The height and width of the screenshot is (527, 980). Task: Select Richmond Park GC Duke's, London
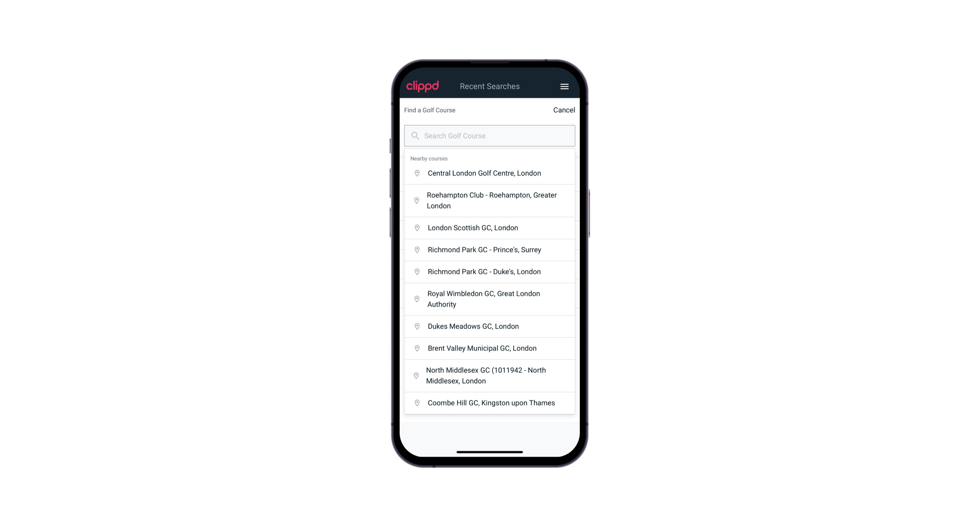pyautogui.click(x=490, y=271)
